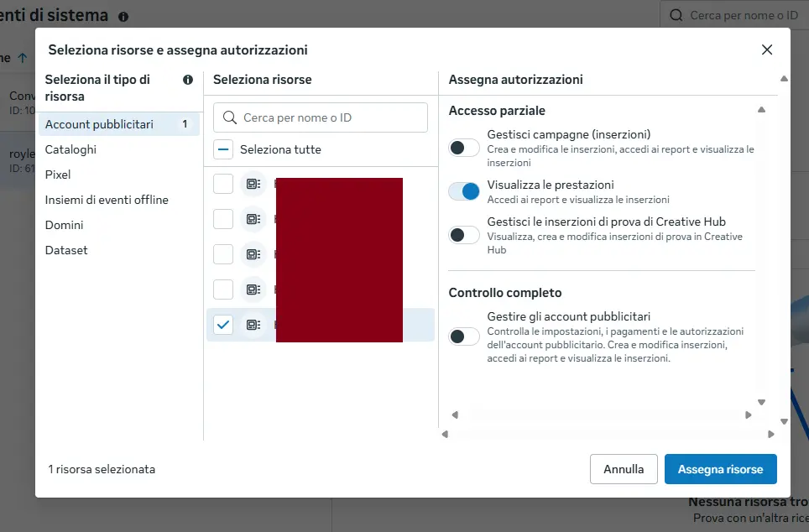Click the outer dialog scroll-down arrow
This screenshot has height=532, width=809.
(x=784, y=421)
